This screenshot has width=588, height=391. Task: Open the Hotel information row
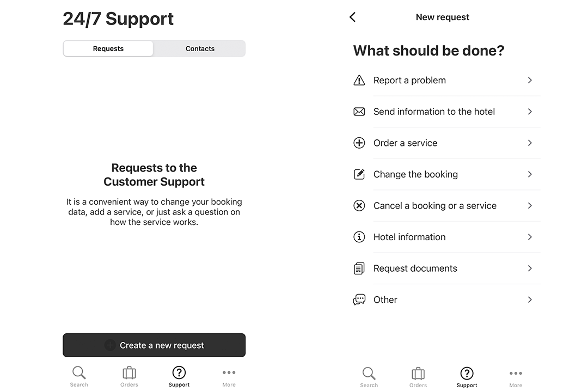pyautogui.click(x=446, y=237)
